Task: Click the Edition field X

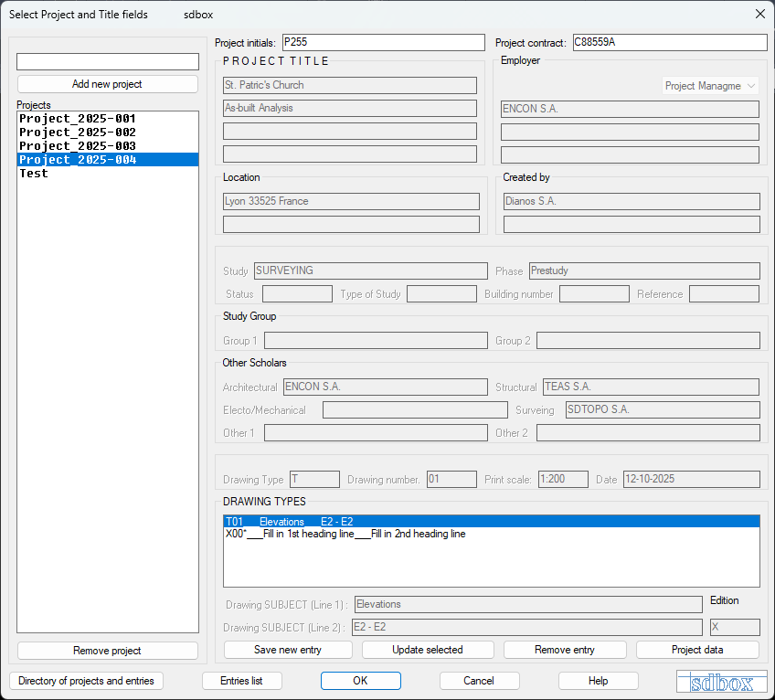Action: (735, 627)
